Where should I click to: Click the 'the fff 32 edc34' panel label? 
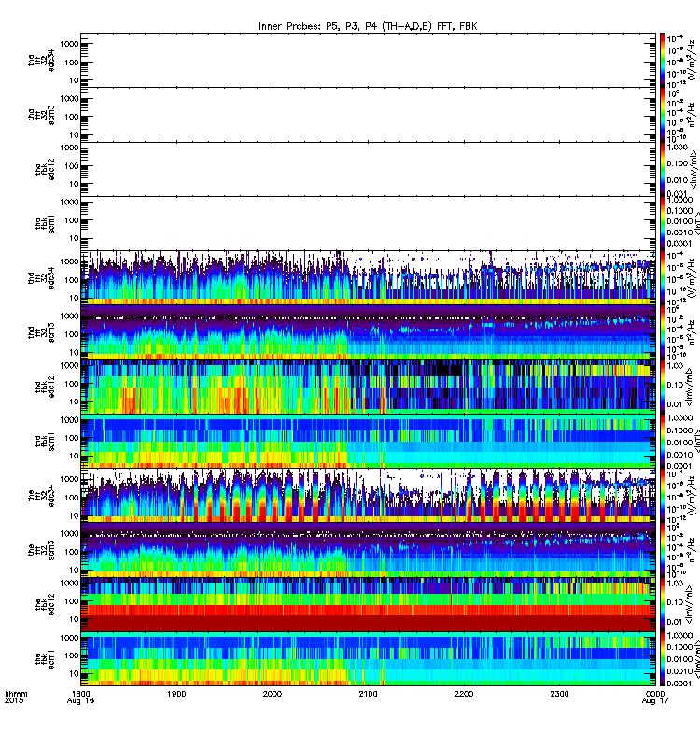click(x=41, y=496)
